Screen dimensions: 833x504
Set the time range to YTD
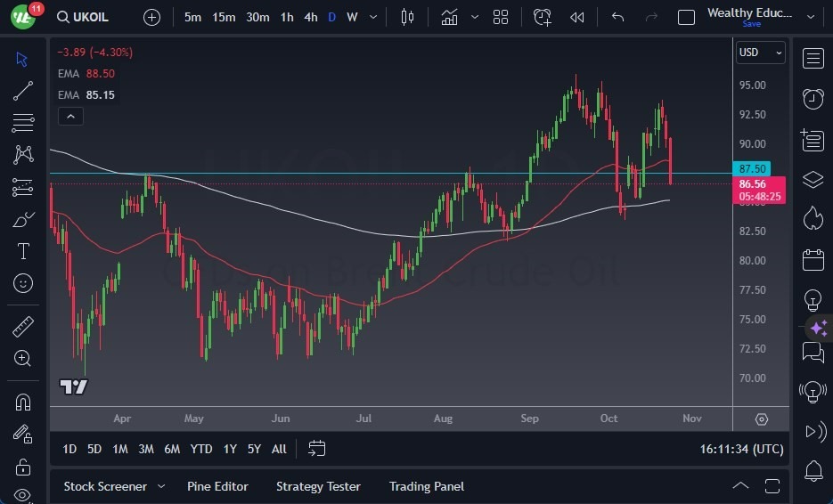click(x=201, y=449)
